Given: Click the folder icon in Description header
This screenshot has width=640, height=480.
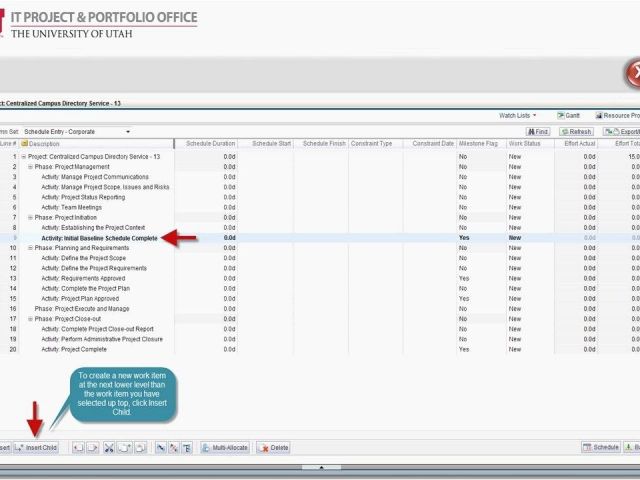Looking at the screenshot, I should [x=24, y=144].
